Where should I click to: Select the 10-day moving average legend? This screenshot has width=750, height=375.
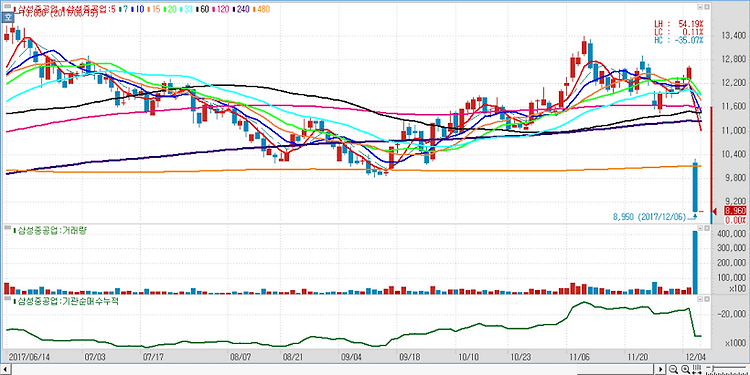138,9
